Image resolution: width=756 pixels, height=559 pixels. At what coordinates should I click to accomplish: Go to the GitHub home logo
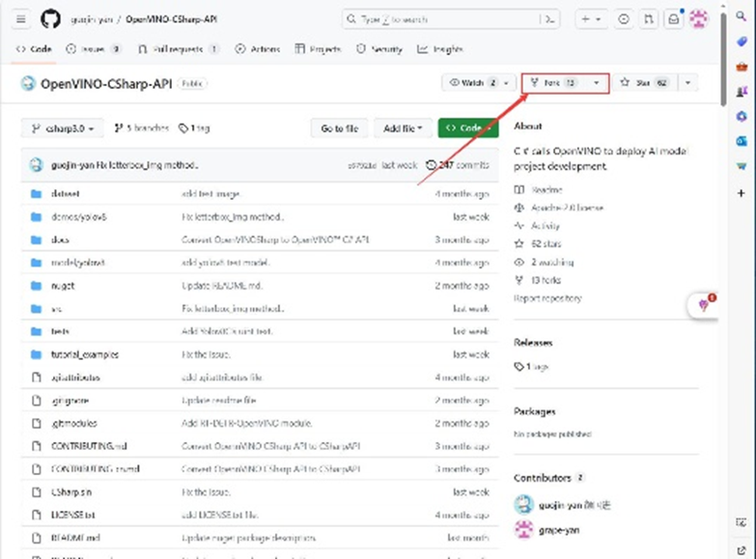click(x=50, y=19)
